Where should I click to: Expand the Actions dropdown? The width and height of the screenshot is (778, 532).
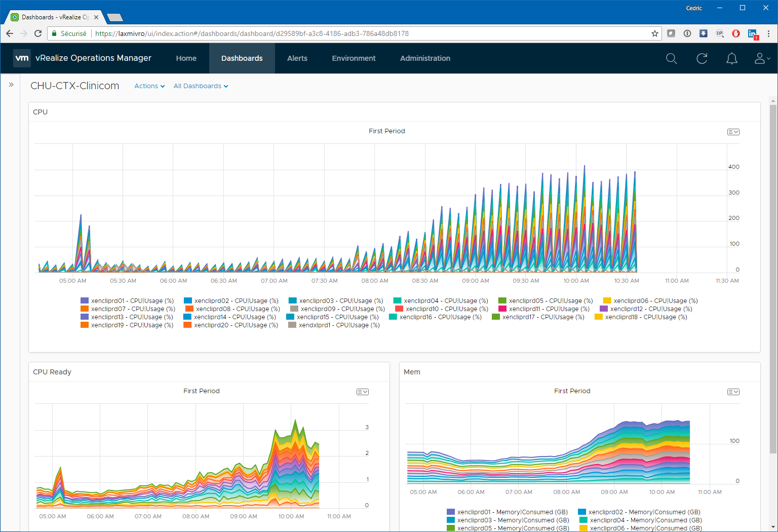pos(149,86)
